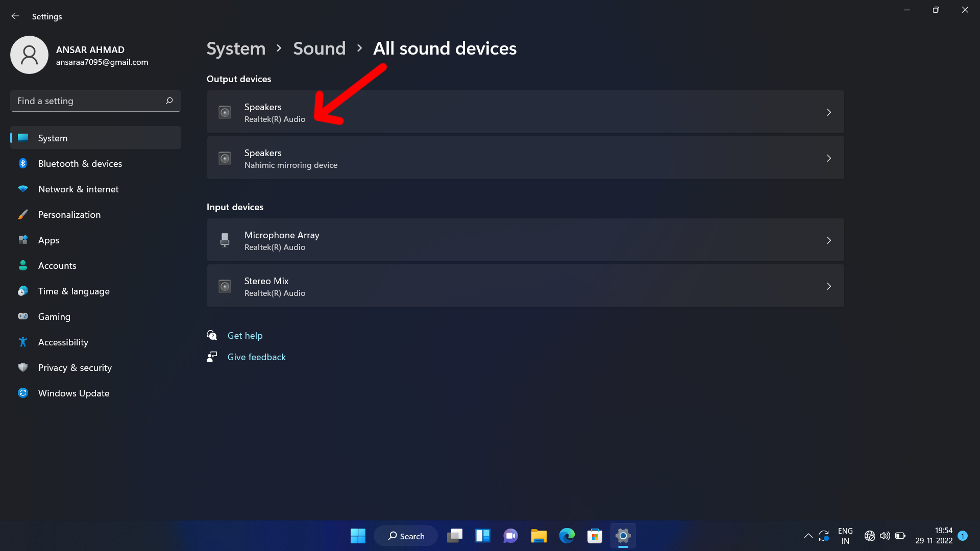Click the Time & language globe icon
980x551 pixels.
(23, 291)
